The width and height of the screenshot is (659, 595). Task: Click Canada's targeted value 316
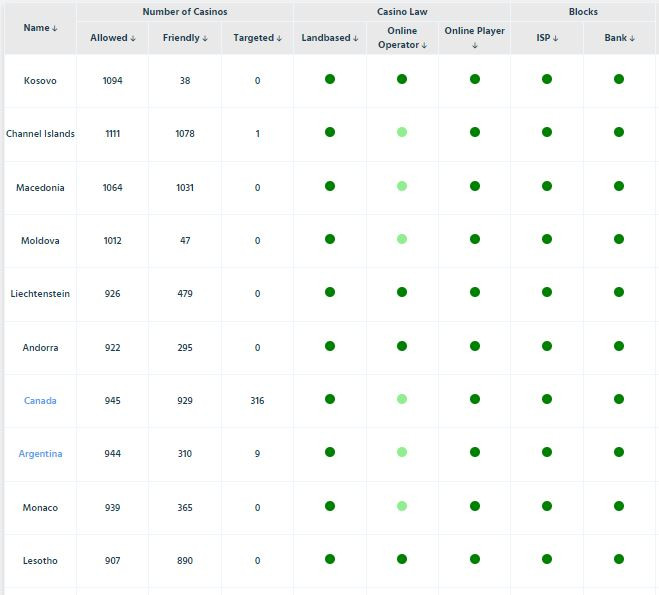257,400
